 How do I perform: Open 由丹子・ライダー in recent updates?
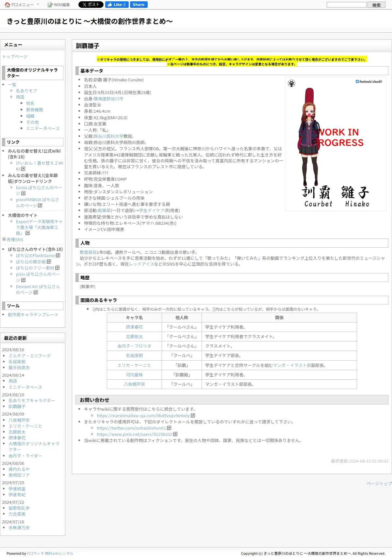[25, 456]
